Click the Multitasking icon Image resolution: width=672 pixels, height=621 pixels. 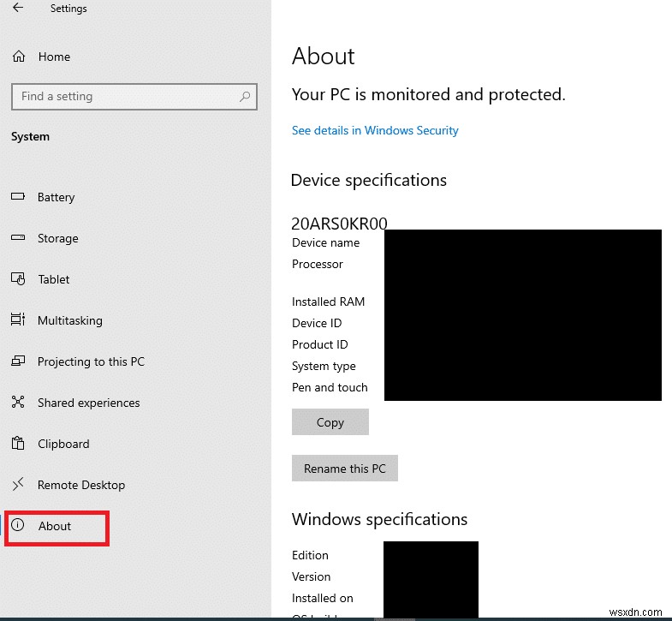[x=18, y=319]
